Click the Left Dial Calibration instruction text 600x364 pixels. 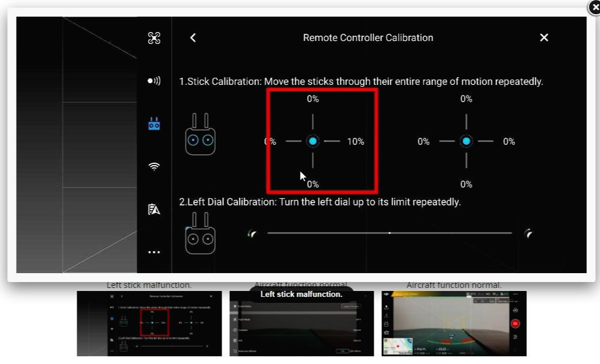coord(320,202)
